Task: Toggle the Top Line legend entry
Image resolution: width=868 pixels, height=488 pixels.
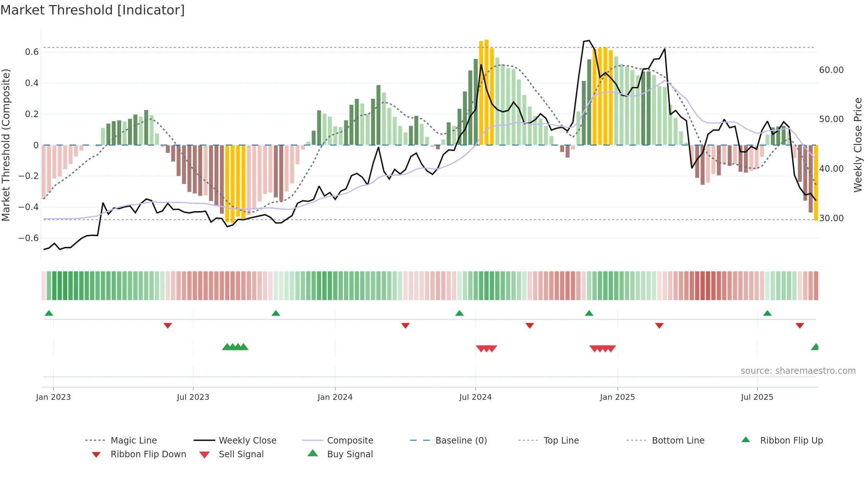Action: [548, 440]
